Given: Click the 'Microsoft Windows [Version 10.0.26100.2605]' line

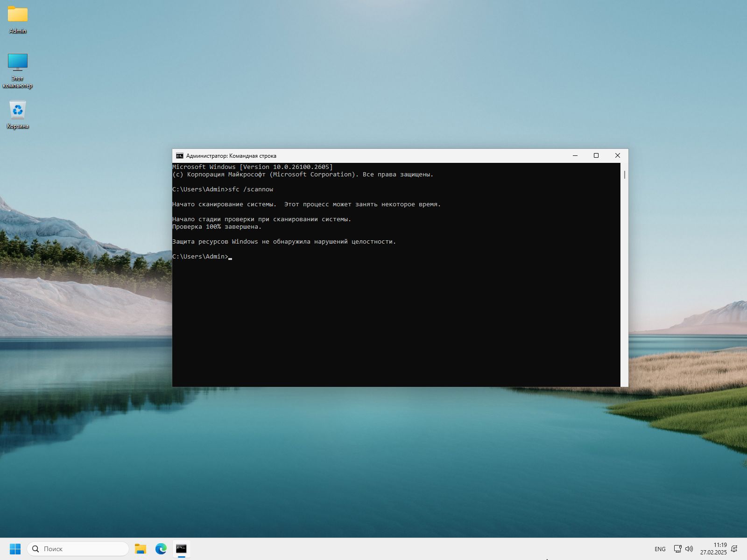Looking at the screenshot, I should (253, 167).
